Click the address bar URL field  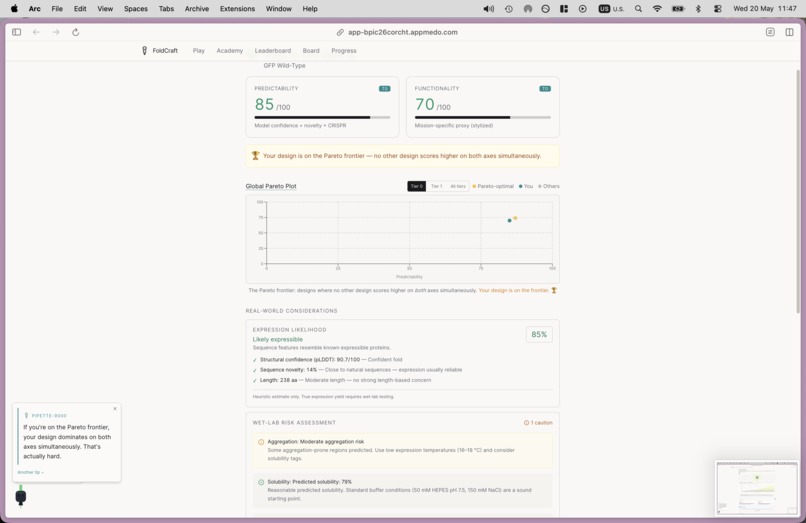[x=402, y=32]
